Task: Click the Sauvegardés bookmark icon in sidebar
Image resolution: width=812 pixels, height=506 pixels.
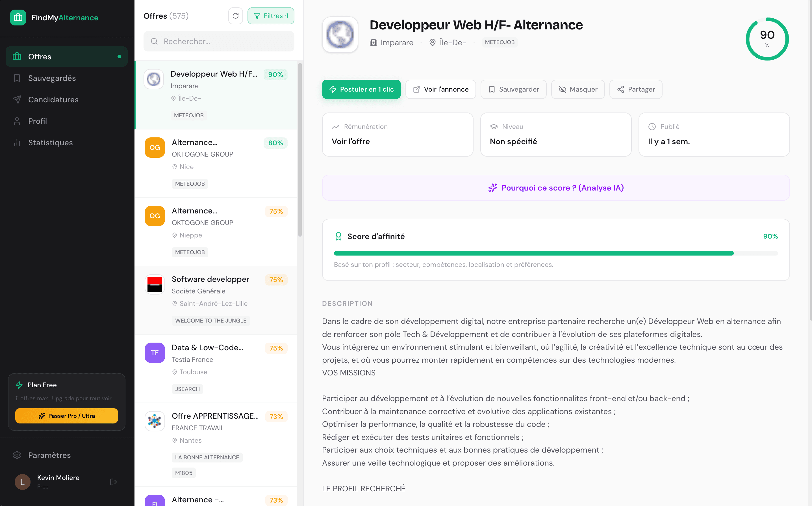Action: [x=17, y=78]
